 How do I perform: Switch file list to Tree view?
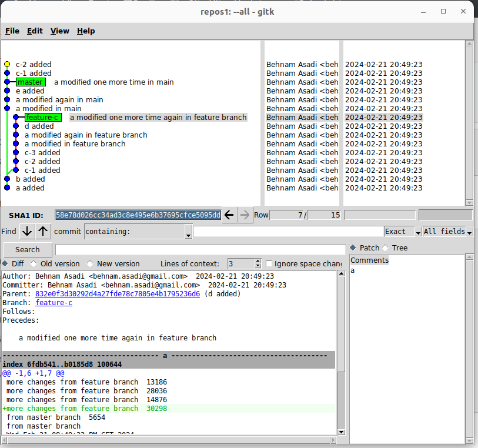(386, 248)
